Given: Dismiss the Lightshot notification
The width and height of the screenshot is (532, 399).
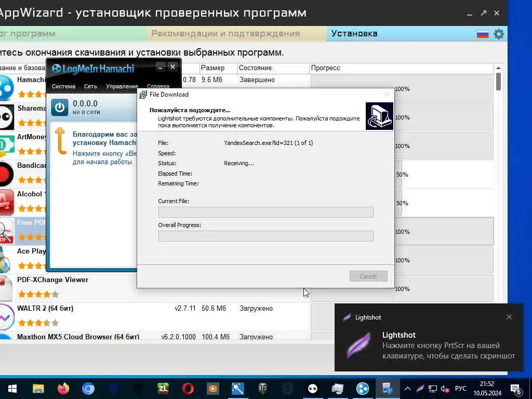Looking at the screenshot, I should point(509,317).
